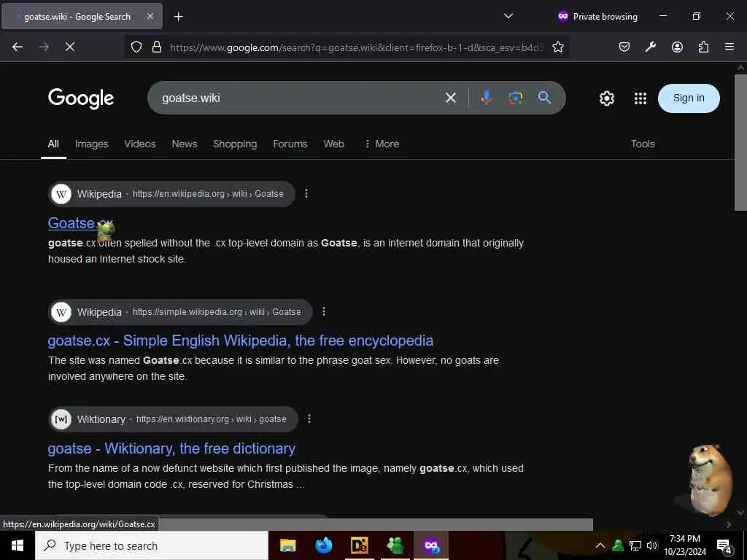Viewport: 747px width, 560px height.
Task: Select the All results tab
Action: point(53,144)
